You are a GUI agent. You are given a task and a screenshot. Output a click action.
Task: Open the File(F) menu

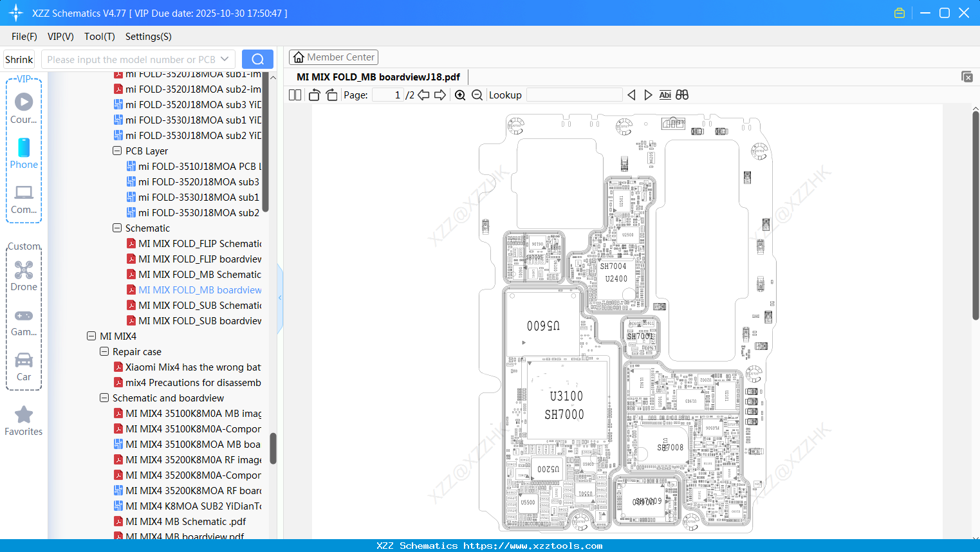coord(24,36)
